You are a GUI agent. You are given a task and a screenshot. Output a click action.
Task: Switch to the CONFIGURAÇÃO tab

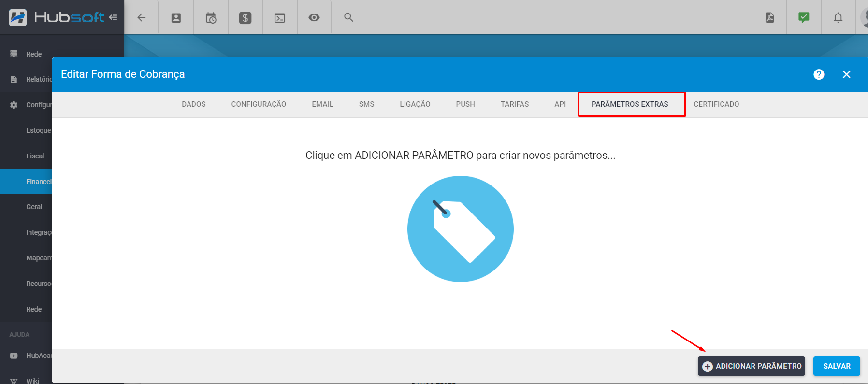tap(259, 104)
